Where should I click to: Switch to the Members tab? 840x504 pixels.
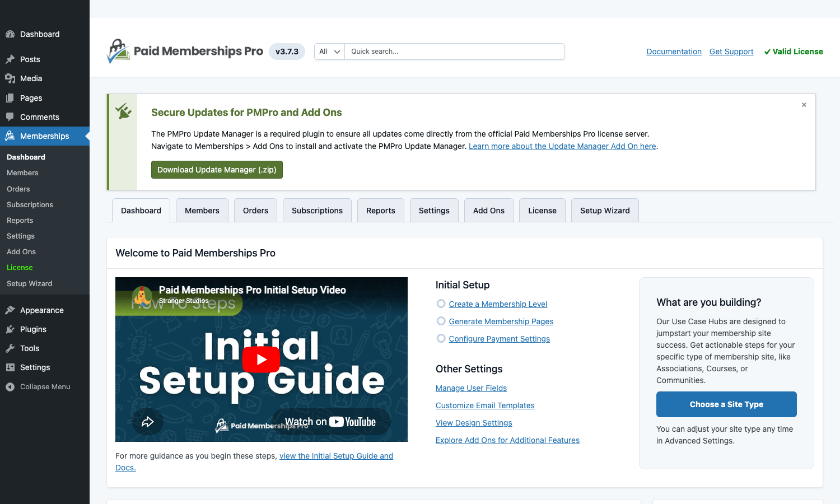[202, 211]
